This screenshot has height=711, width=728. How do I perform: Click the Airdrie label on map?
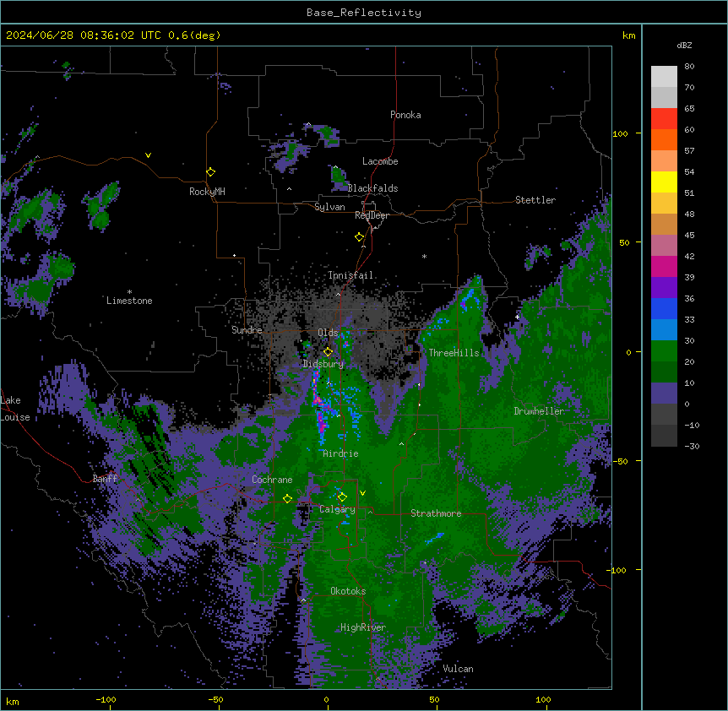(340, 453)
